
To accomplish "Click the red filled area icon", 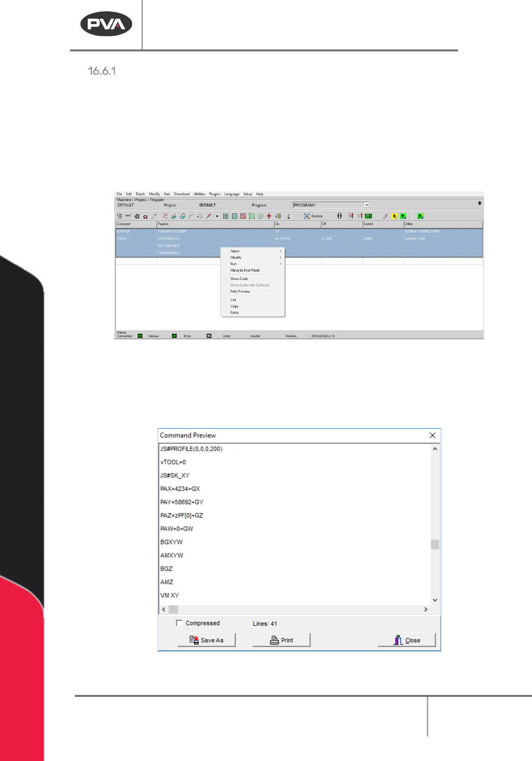I will tap(243, 216).
